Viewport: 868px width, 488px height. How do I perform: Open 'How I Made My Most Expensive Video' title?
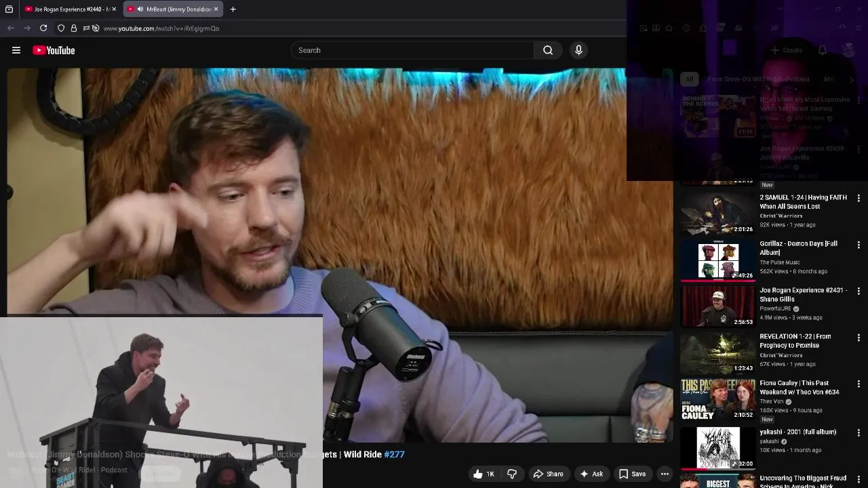pos(804,104)
